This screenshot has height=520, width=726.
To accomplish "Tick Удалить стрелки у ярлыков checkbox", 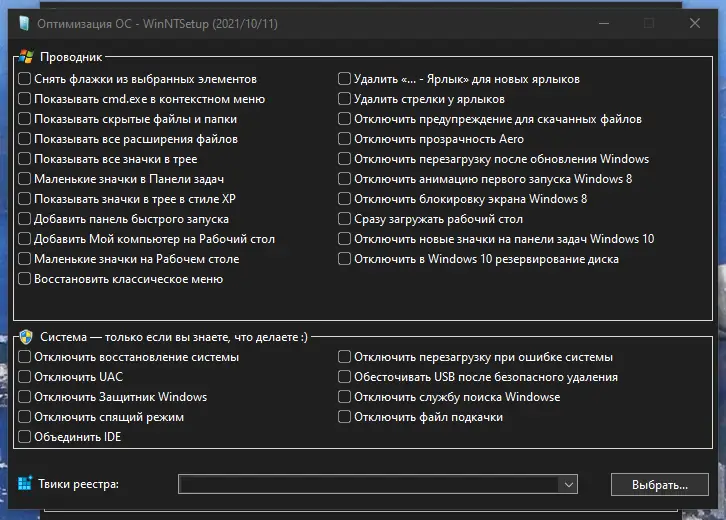I will coord(345,99).
